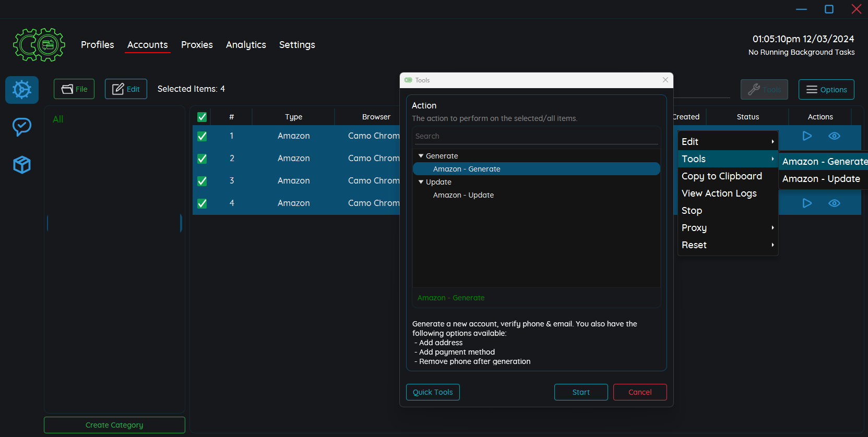Click the play icon for row 4
Image resolution: width=868 pixels, height=437 pixels.
(807, 203)
